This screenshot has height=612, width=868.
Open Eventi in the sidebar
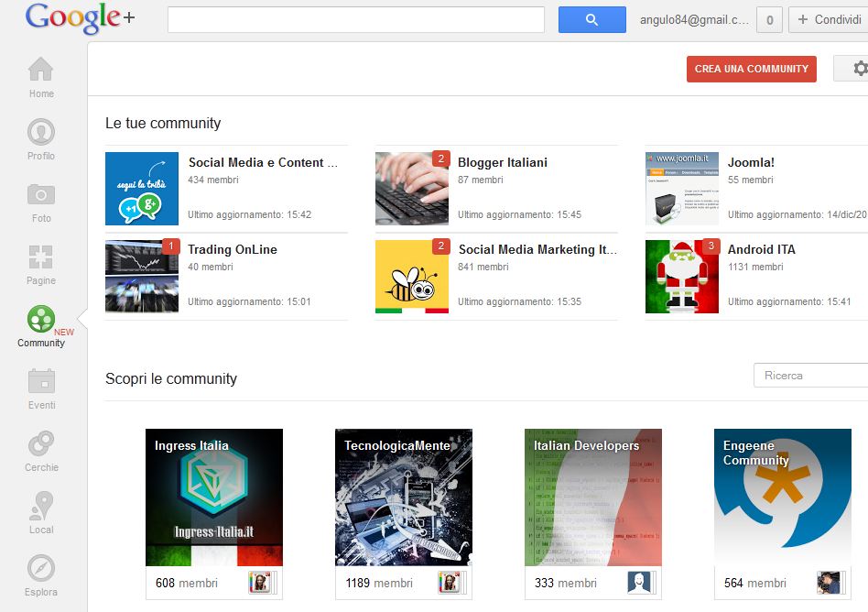point(41,389)
